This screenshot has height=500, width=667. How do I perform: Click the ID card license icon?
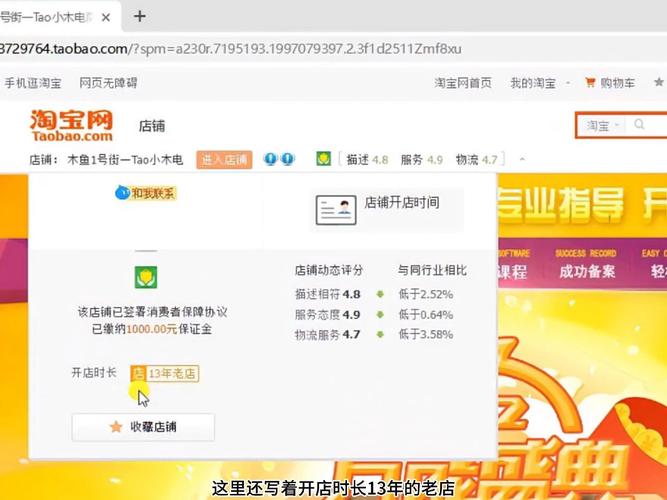[x=336, y=209]
